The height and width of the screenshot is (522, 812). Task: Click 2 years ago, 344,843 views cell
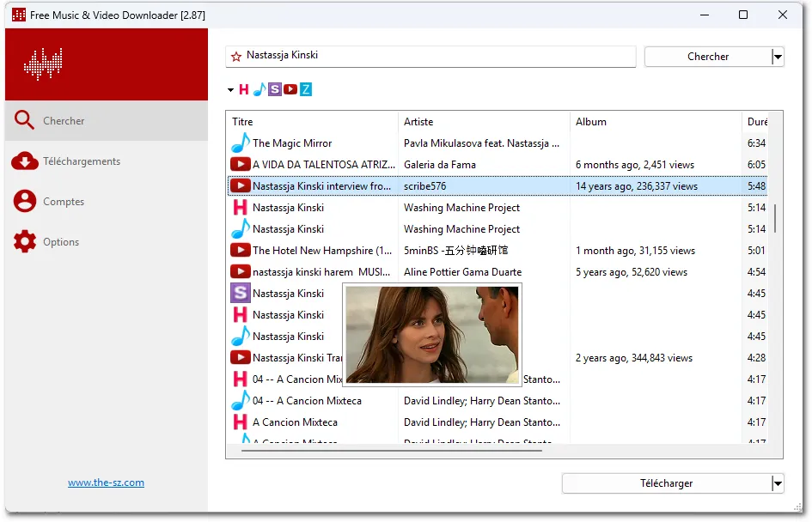click(634, 358)
